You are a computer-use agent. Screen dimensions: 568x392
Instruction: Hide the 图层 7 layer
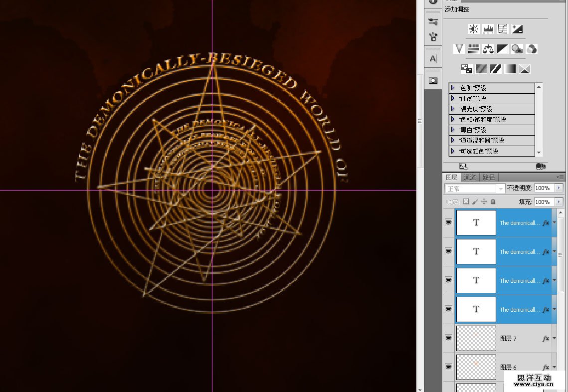click(448, 338)
